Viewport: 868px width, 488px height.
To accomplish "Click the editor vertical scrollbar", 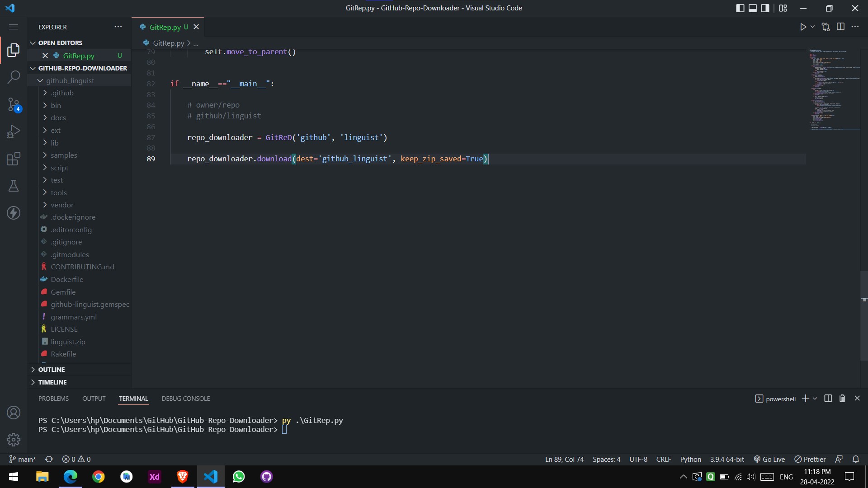I will pos(864,316).
